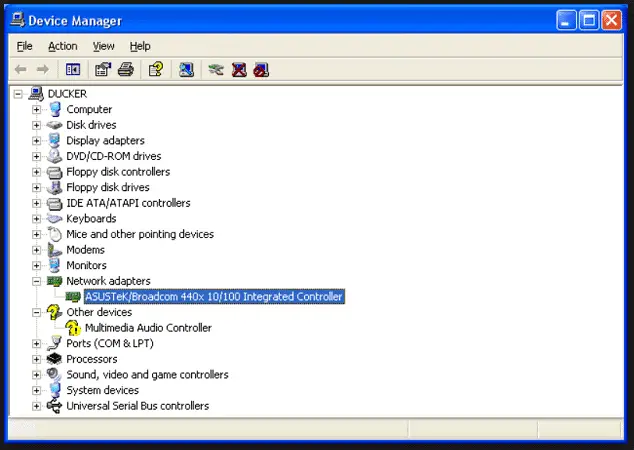The image size is (634, 450).
Task: Click the Network adapters card icon
Action: click(x=54, y=281)
